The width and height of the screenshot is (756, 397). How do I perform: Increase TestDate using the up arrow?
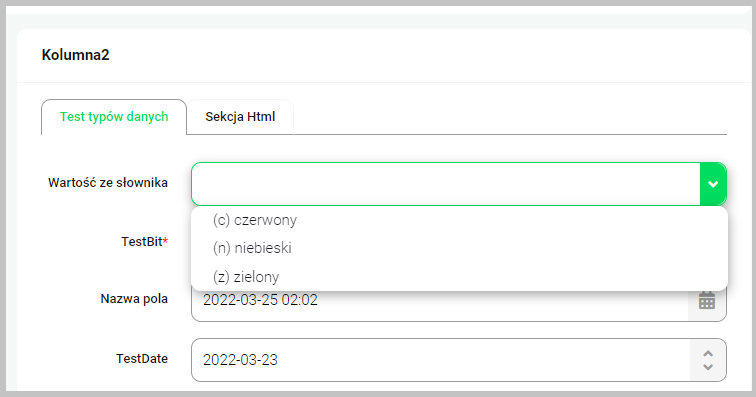708,354
